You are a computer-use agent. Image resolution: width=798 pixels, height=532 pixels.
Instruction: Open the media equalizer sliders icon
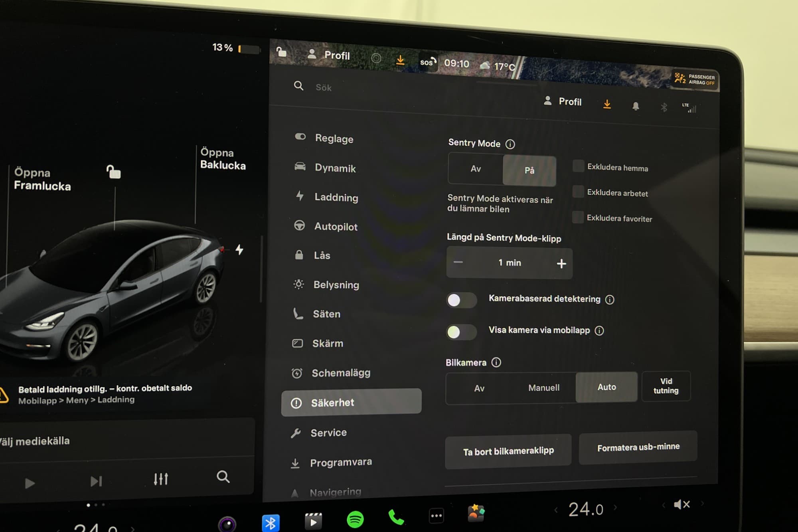161,479
